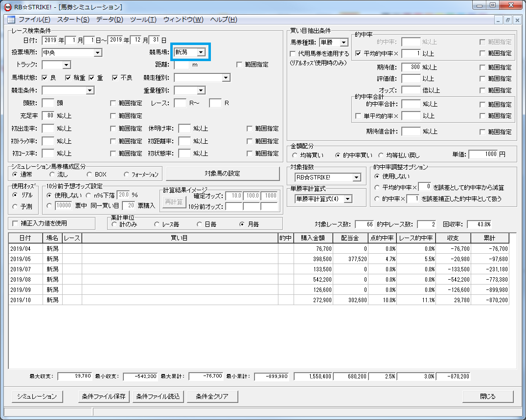This screenshot has height=420, width=526.
Task: Click the 距離 meters input field
Action: tap(182, 65)
